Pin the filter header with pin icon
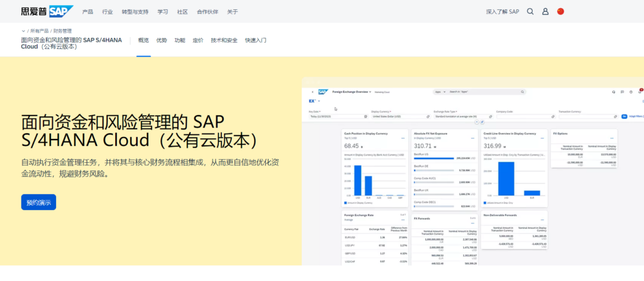Viewport: 644px width, 281px height. (482, 122)
